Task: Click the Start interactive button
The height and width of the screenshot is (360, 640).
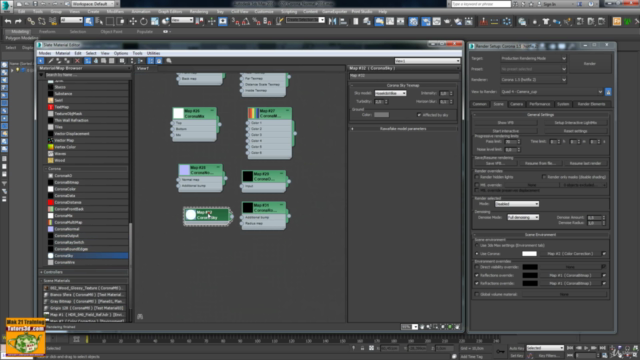Action: point(505,131)
